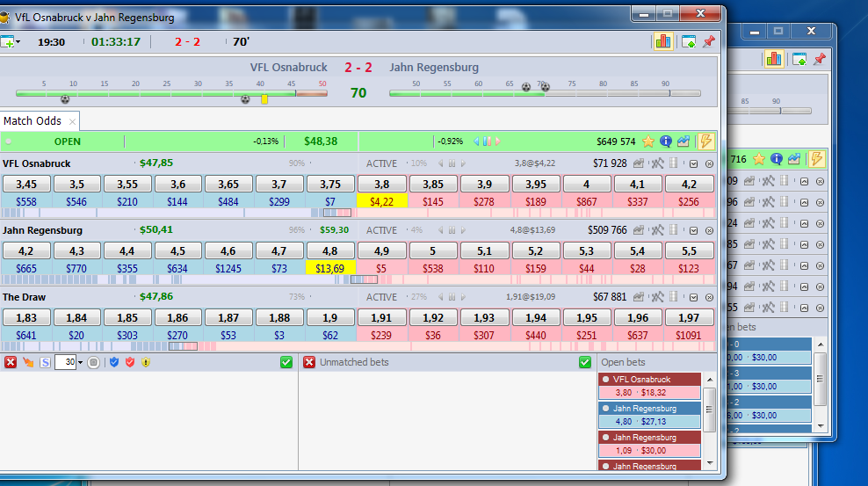Click the star icon in background window
868x486 pixels.
point(759,159)
